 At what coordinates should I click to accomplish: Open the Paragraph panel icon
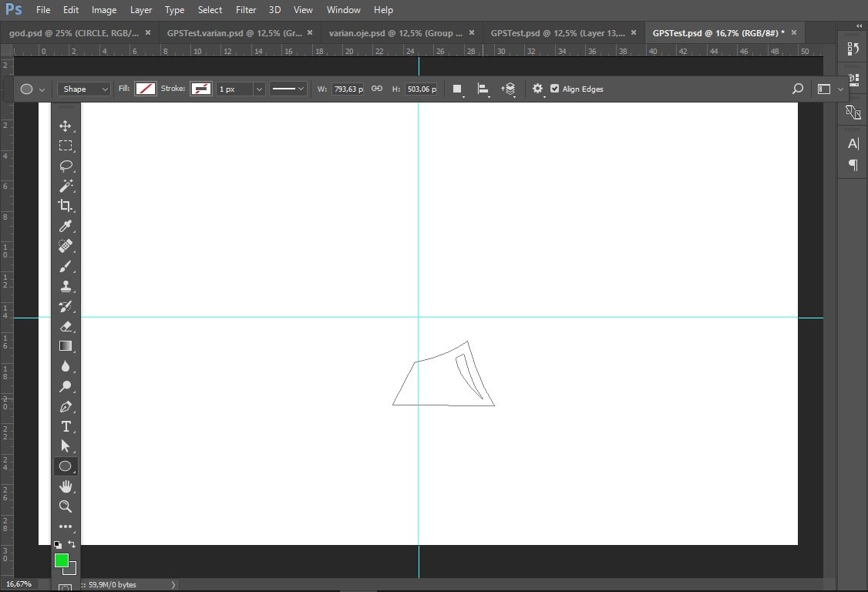tap(853, 164)
